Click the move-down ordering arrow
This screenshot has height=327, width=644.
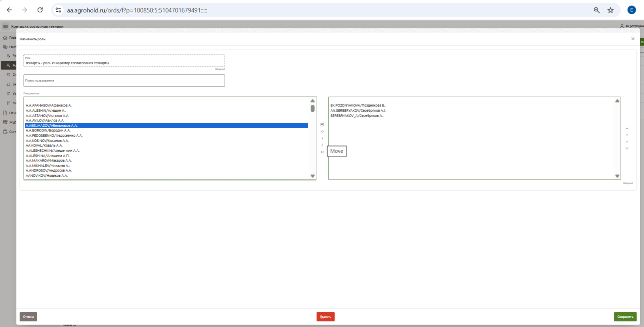pyautogui.click(x=627, y=142)
